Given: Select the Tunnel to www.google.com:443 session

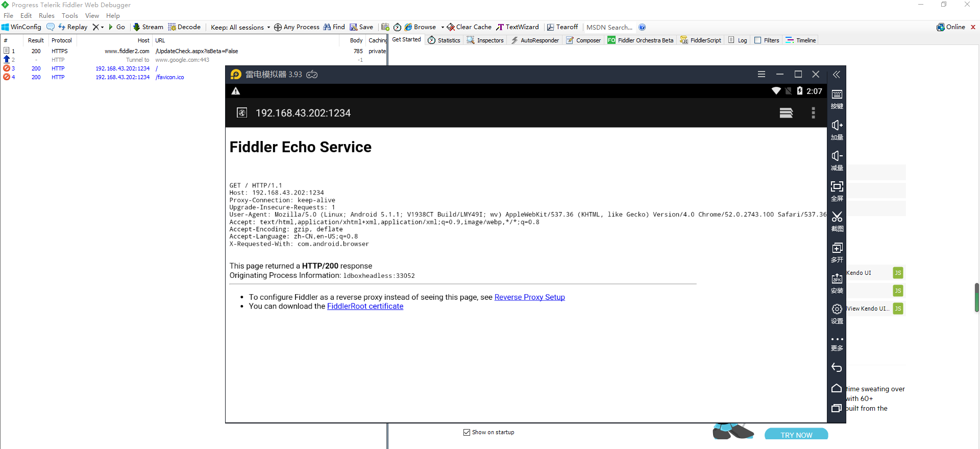Looking at the screenshot, I should [194, 60].
